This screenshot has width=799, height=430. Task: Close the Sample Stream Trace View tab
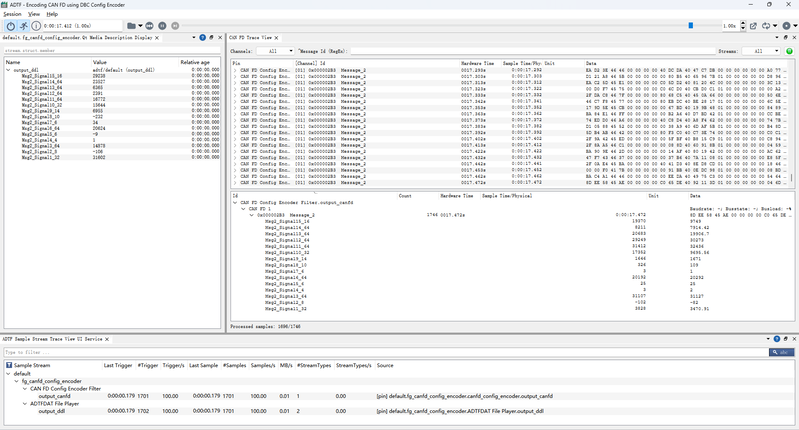point(107,339)
